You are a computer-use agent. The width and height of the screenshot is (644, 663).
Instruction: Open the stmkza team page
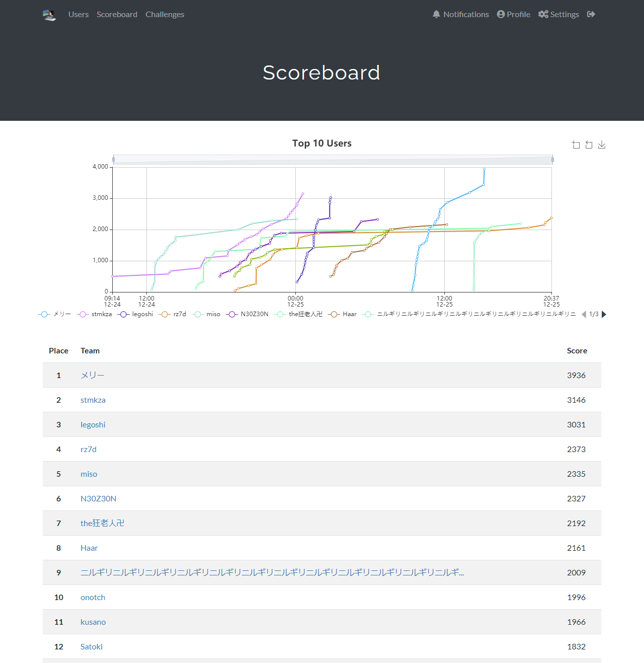(x=93, y=400)
